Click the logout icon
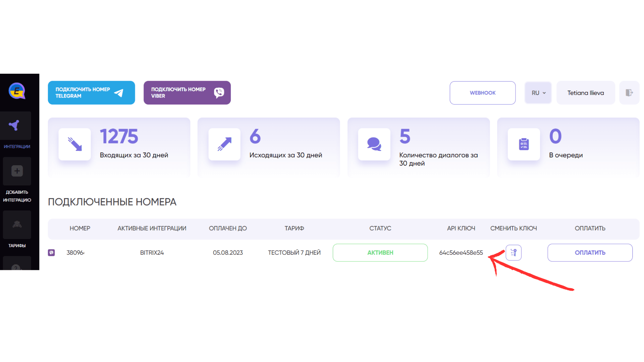644x362 pixels. 629,93
